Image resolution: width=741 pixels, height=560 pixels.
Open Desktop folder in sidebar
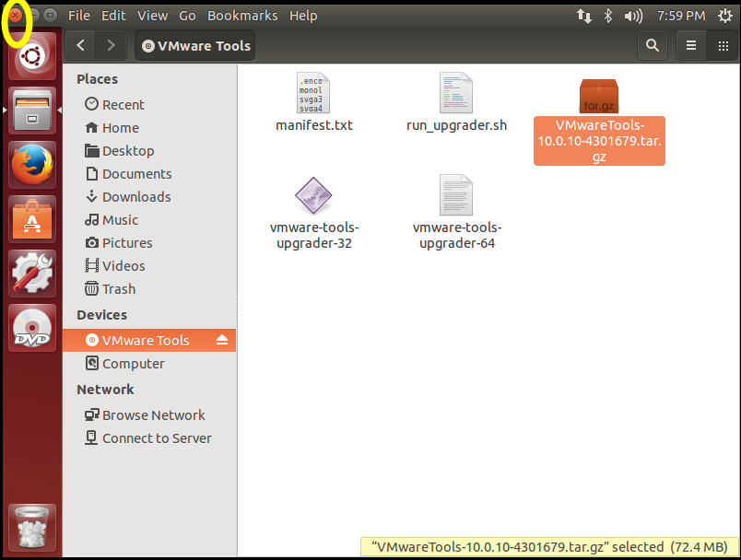click(x=149, y=151)
